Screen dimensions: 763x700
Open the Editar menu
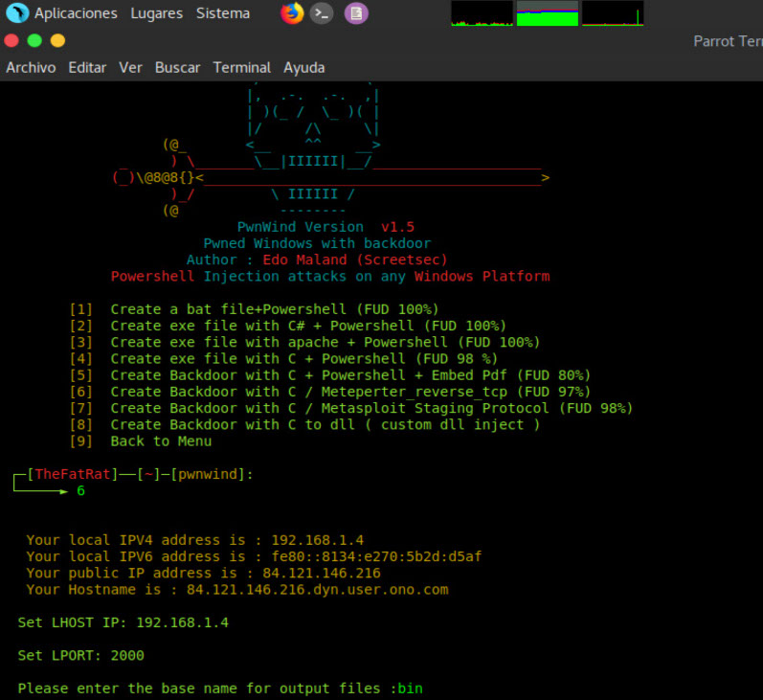coord(87,68)
